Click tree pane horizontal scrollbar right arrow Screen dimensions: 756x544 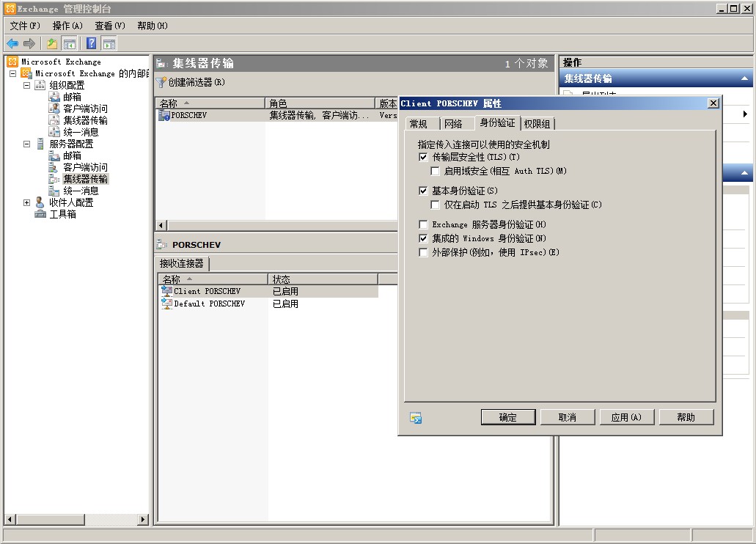[143, 519]
